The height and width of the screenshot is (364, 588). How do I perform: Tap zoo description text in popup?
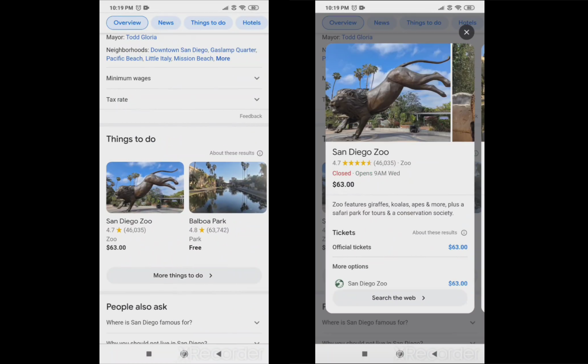pyautogui.click(x=398, y=209)
